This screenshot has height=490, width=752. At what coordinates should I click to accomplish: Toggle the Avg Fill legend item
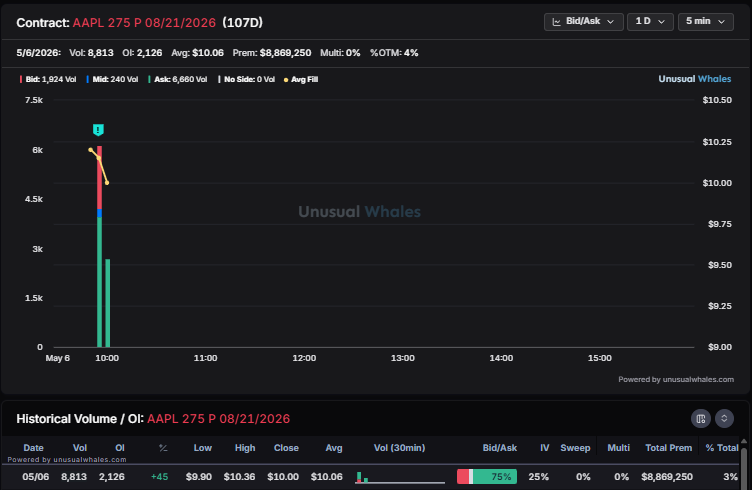(x=301, y=80)
